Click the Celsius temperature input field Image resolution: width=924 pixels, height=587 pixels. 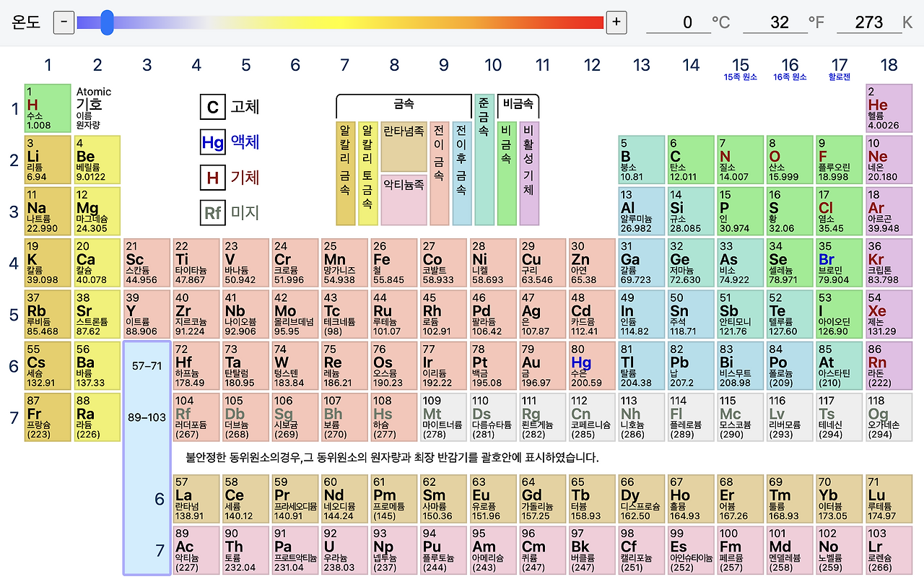point(679,22)
